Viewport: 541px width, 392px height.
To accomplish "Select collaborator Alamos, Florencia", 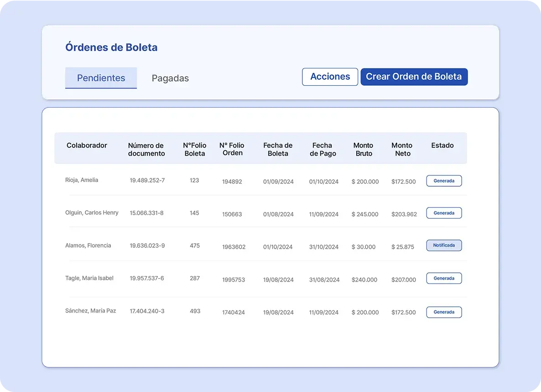I will click(88, 246).
